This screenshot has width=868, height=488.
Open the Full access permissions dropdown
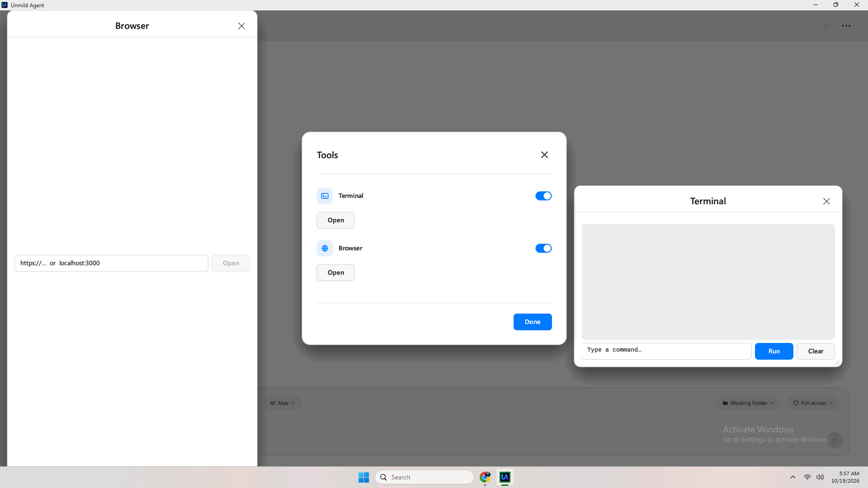(x=813, y=403)
